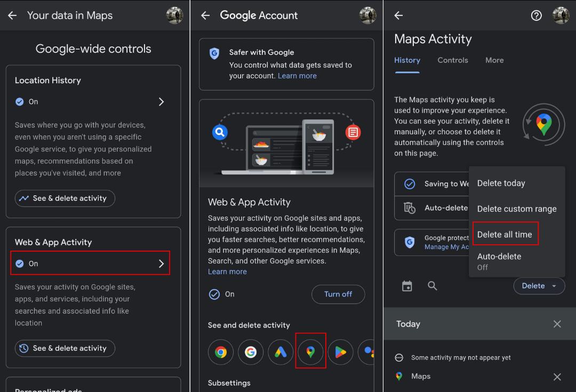
Task: Open Google Maps activity icon
Action: 310,351
